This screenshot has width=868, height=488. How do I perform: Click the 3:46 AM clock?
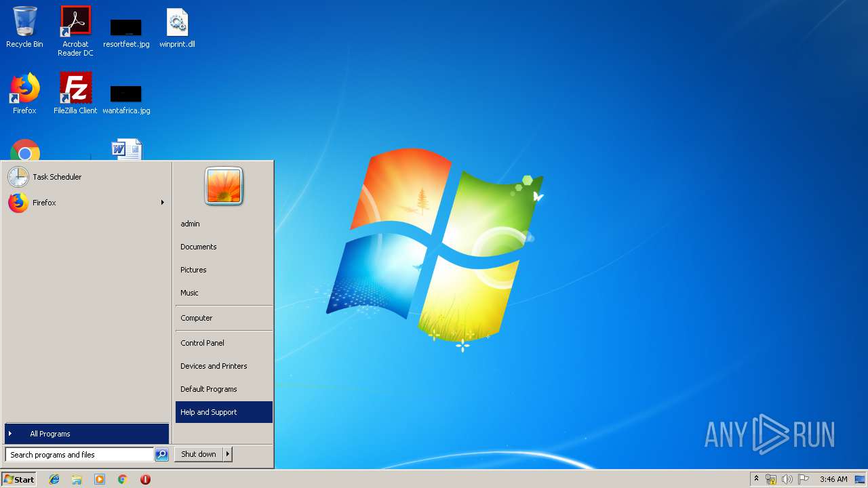(x=833, y=479)
